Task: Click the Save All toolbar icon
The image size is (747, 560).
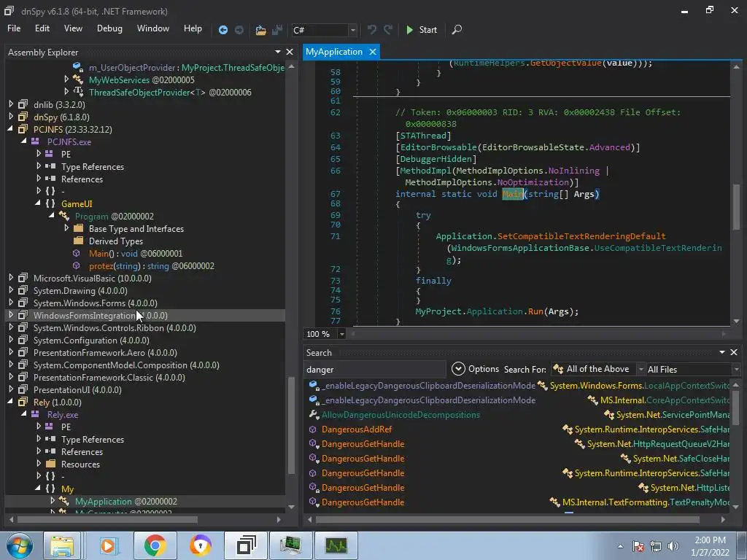Action: [277, 30]
